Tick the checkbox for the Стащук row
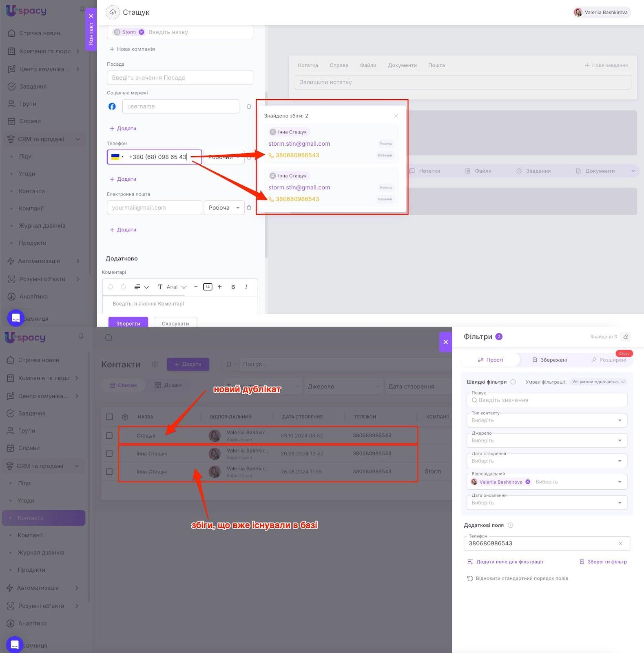The height and width of the screenshot is (653, 644). [x=109, y=435]
